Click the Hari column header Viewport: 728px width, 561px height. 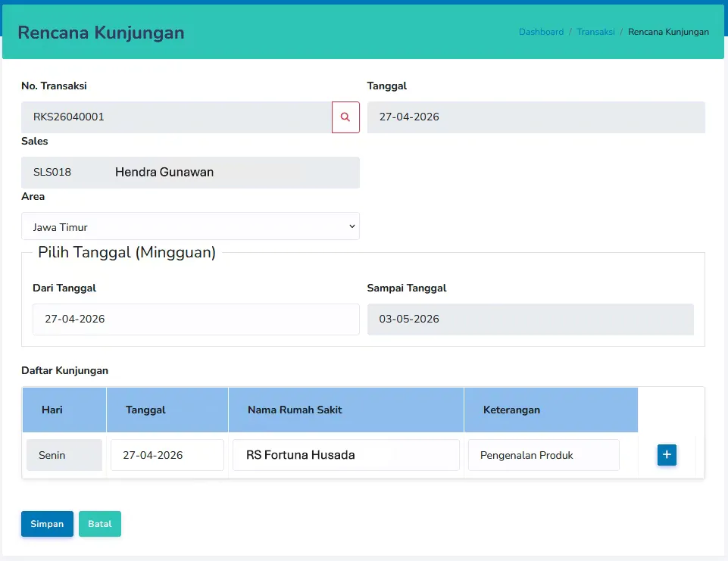64,410
